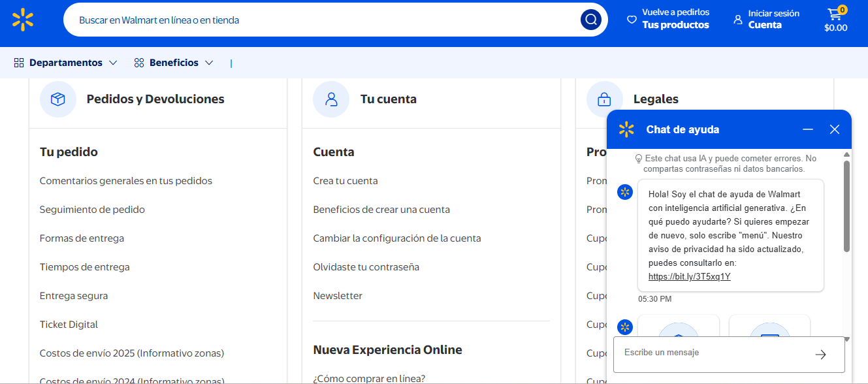The height and width of the screenshot is (384, 868).
Task: Open Tiempos de entrega
Action: [x=85, y=267]
